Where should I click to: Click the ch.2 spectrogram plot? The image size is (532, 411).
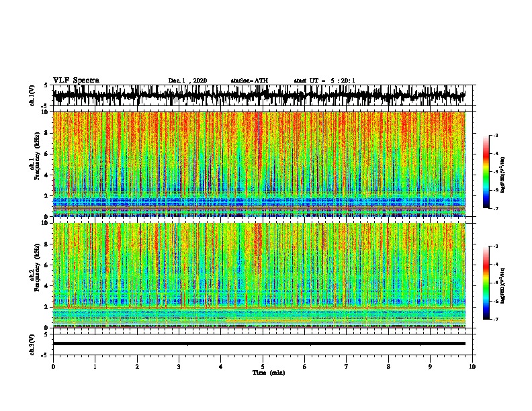(259, 275)
